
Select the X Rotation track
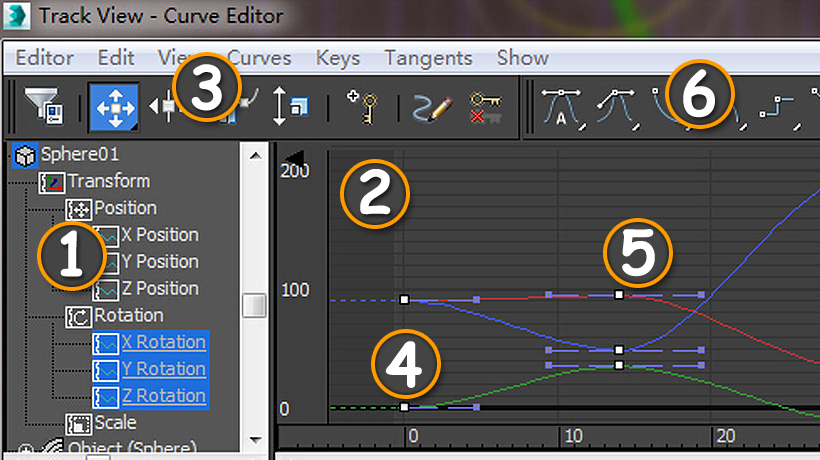(164, 342)
